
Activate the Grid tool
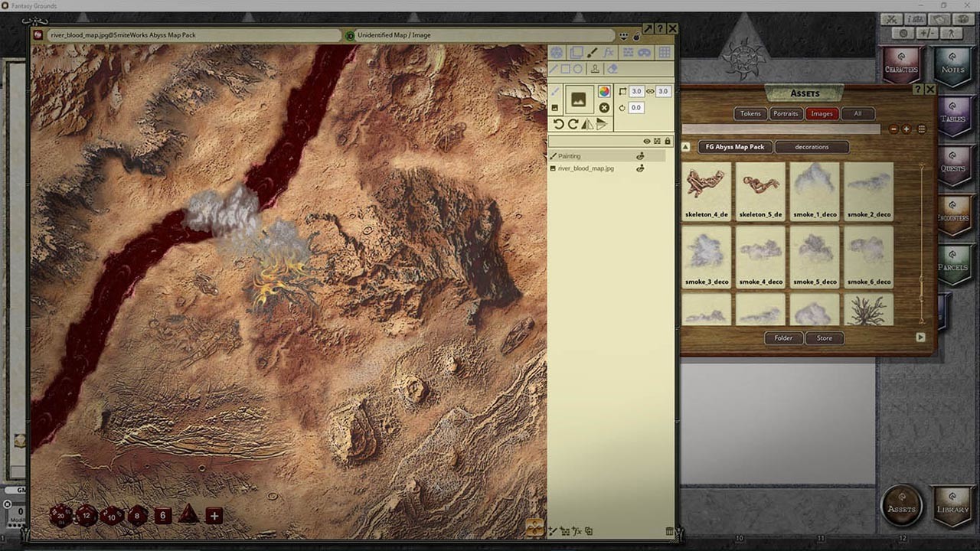pos(663,51)
